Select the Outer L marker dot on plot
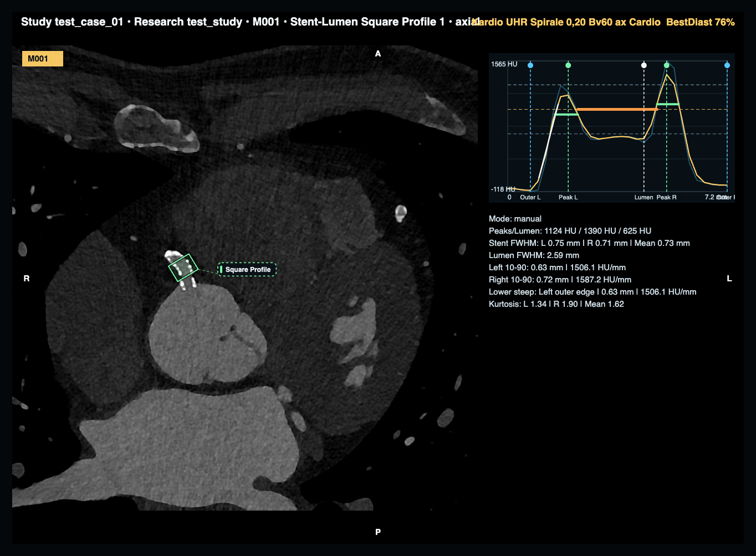Image resolution: width=756 pixels, height=556 pixels. (x=530, y=65)
